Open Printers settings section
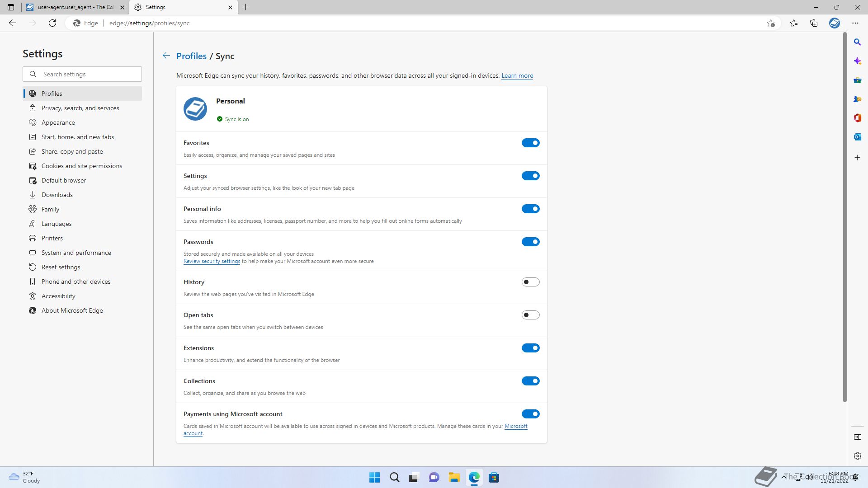Screen dimensions: 868x488 (x=82, y=238)
